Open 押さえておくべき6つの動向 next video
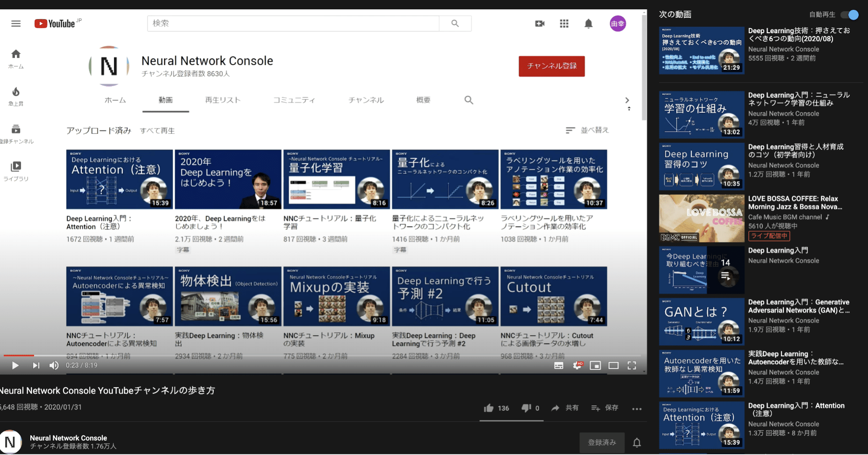This screenshot has width=868, height=455. coord(702,50)
